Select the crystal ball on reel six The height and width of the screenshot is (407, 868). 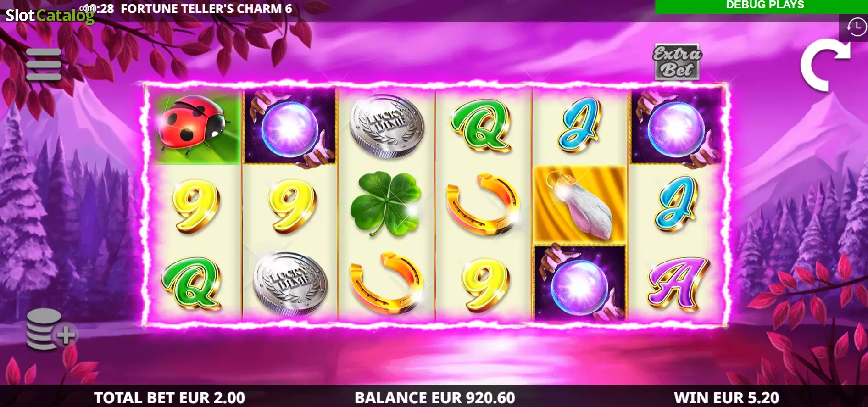click(x=676, y=127)
